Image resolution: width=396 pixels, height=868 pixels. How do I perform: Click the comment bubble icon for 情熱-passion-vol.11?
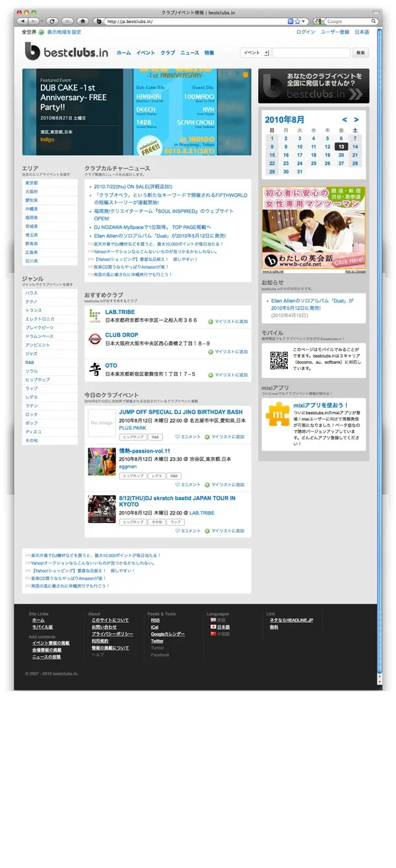pyautogui.click(x=178, y=484)
